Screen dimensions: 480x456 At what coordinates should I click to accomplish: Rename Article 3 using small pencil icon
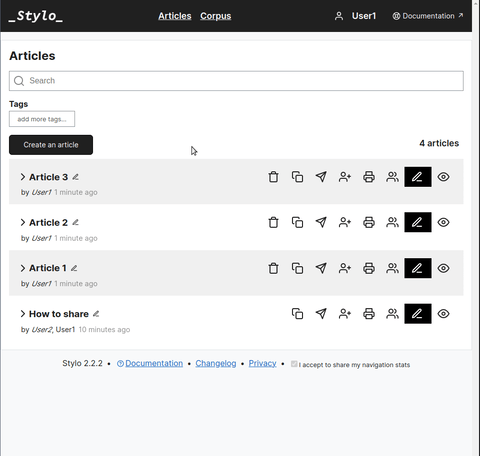tap(76, 177)
